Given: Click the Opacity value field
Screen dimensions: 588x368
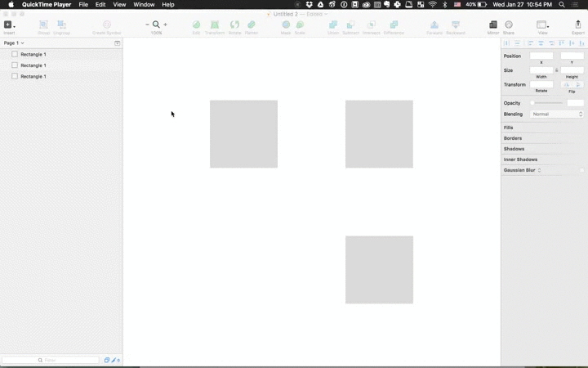Looking at the screenshot, I should click(x=575, y=103).
